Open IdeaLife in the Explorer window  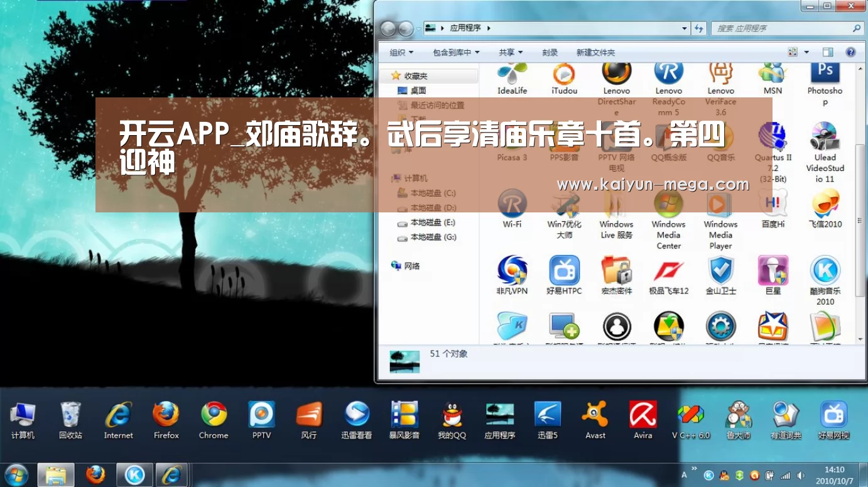512,78
